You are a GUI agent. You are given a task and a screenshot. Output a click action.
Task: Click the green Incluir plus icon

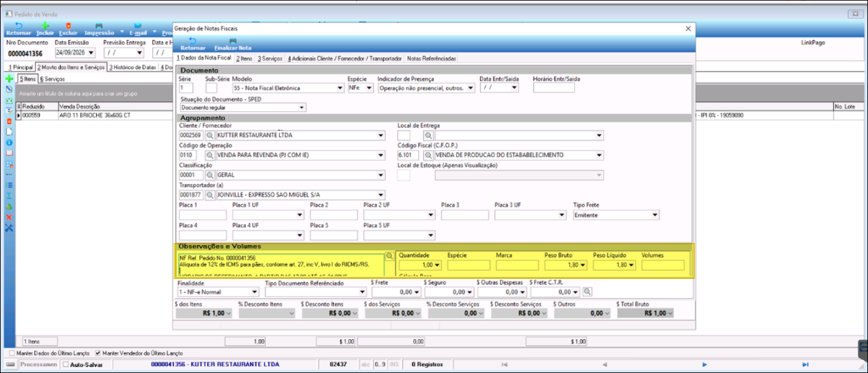(45, 26)
